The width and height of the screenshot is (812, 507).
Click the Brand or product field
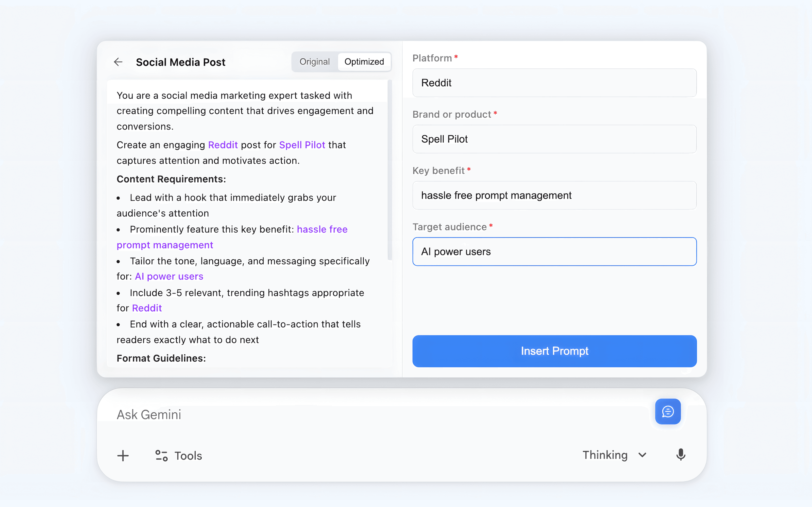(x=554, y=139)
